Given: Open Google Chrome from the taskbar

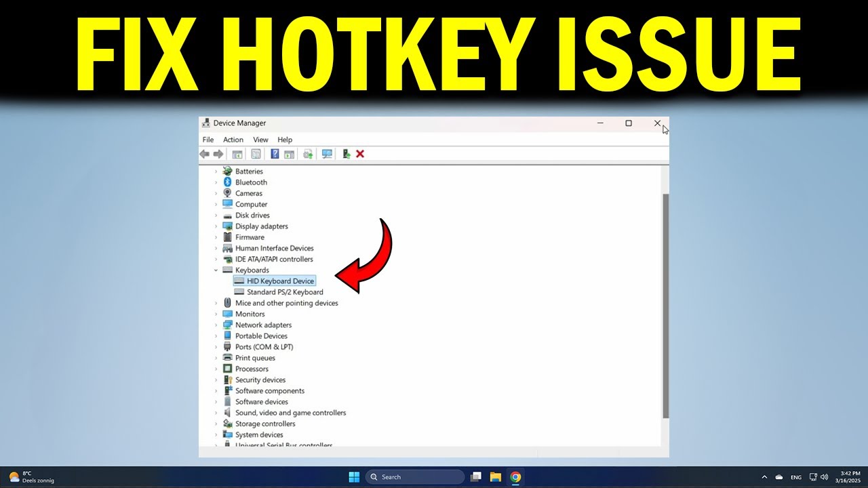Looking at the screenshot, I should tap(515, 477).
